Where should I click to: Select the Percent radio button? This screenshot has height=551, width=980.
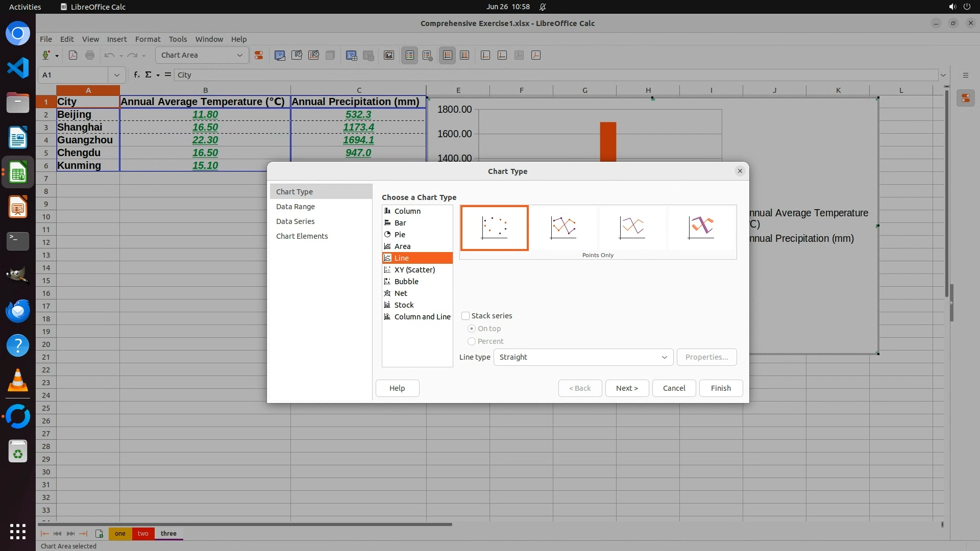[472, 341]
